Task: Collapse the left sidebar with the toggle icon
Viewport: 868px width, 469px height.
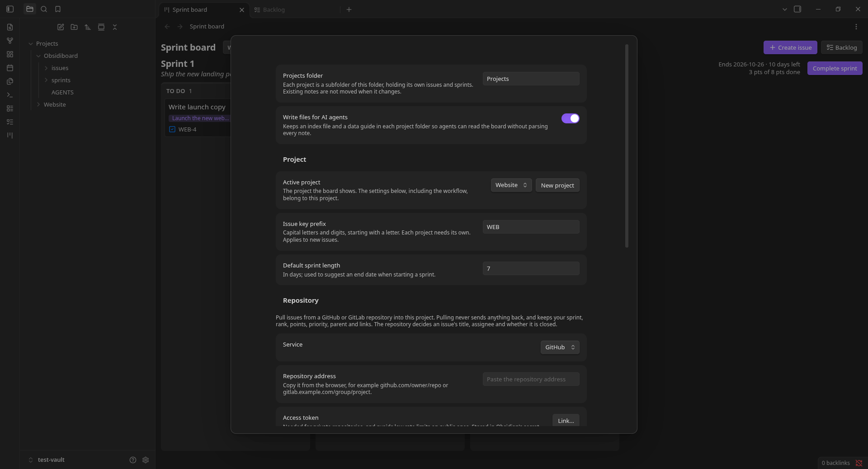Action: [x=10, y=9]
